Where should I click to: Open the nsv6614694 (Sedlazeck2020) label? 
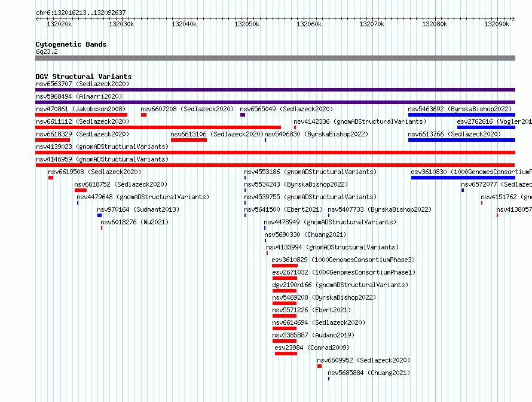coord(319,322)
